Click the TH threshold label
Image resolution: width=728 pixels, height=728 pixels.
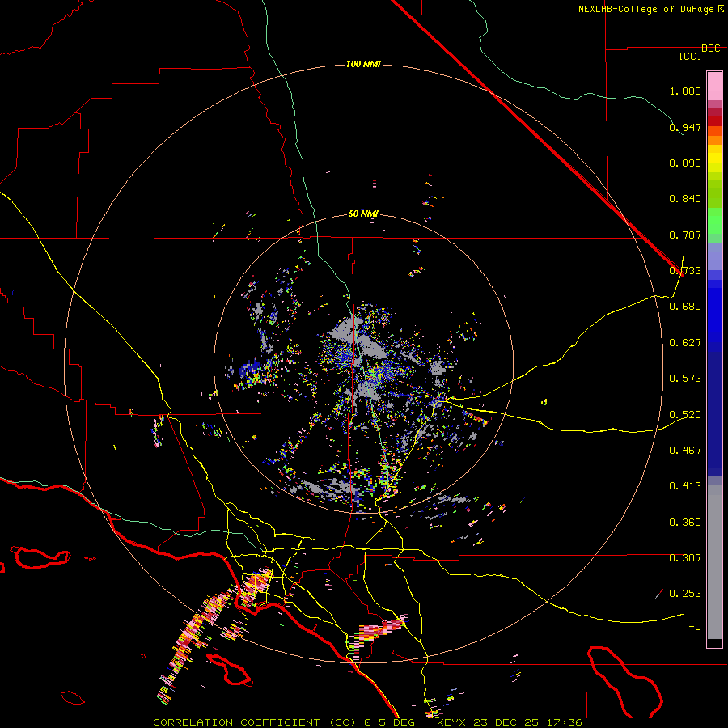pyautogui.click(x=695, y=630)
